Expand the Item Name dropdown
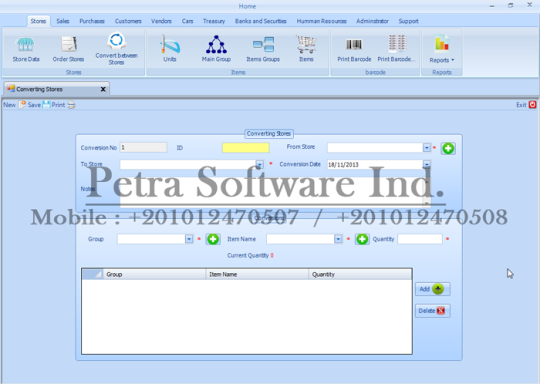Viewport: 540px width, 384px height. pos(338,239)
